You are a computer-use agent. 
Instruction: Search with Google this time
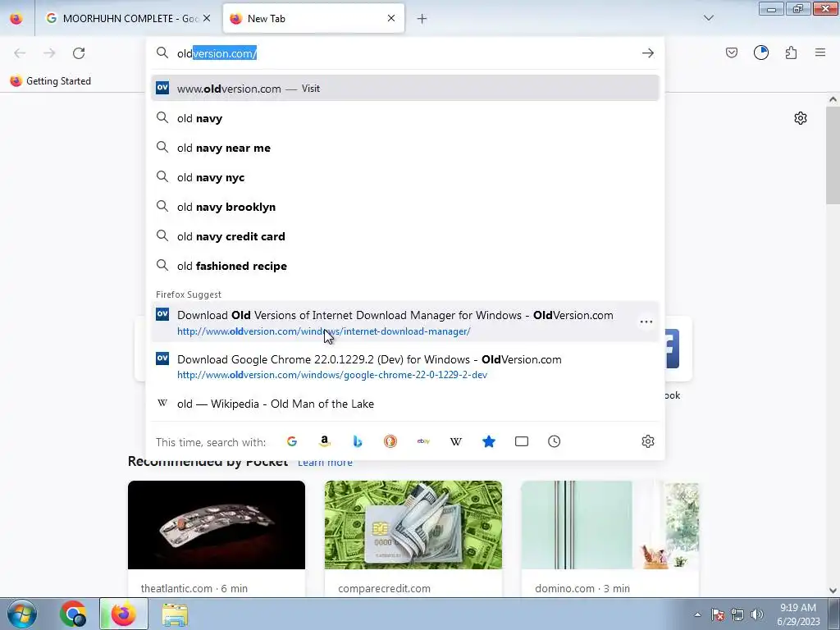[292, 441]
